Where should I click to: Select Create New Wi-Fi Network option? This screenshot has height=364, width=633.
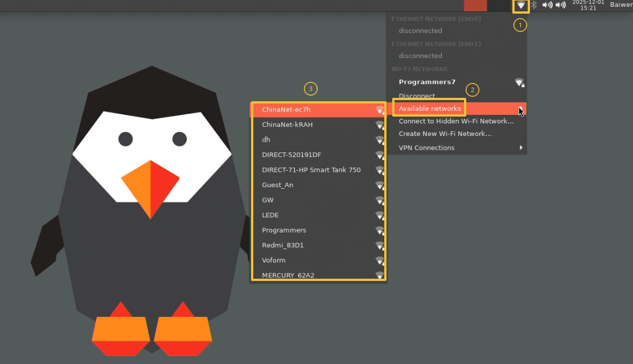(445, 134)
